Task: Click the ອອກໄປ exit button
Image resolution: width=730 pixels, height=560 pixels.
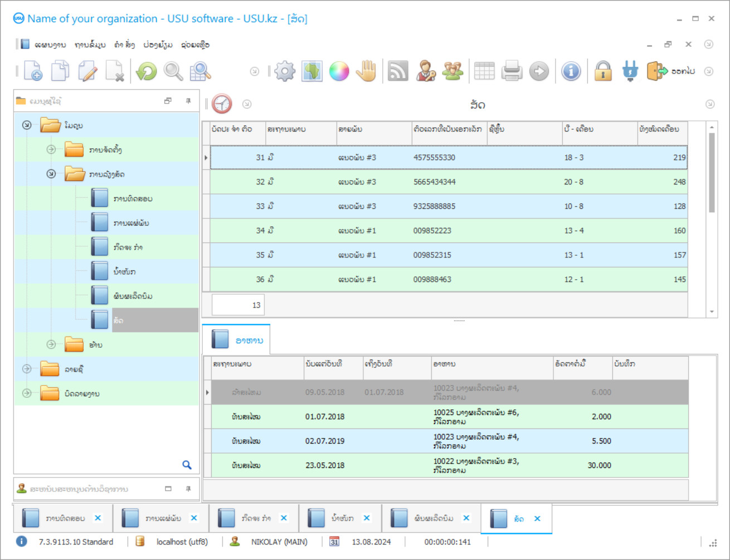Action: 671,71
